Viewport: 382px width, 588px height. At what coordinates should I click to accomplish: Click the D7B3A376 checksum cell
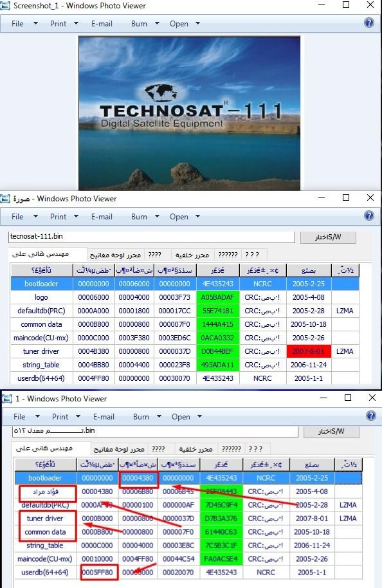[x=221, y=519]
